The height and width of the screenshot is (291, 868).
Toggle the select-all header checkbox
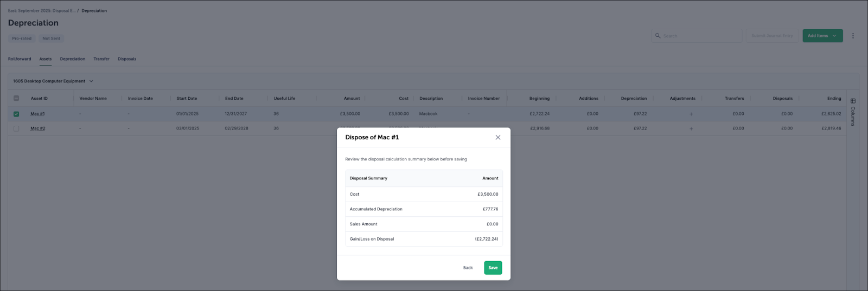click(16, 98)
